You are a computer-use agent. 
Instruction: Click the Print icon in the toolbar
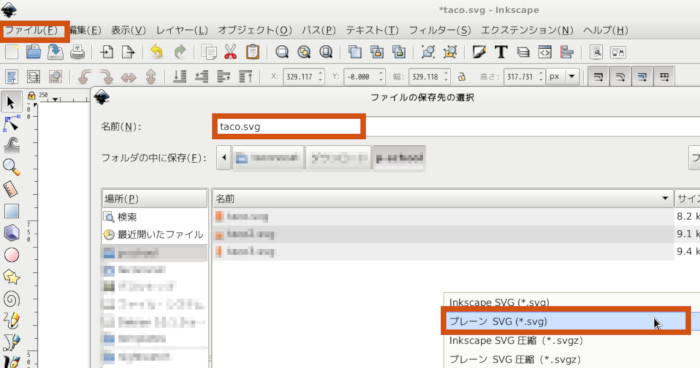77,52
